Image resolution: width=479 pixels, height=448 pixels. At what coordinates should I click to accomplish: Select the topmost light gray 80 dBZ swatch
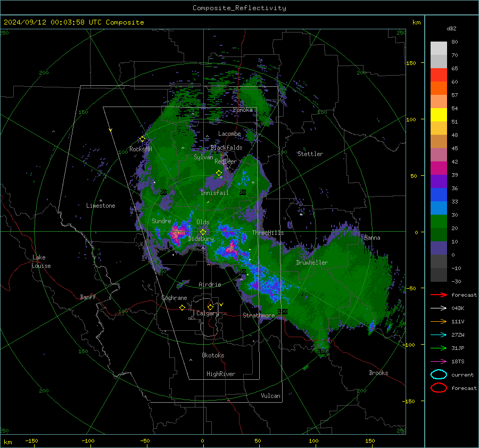click(x=439, y=48)
